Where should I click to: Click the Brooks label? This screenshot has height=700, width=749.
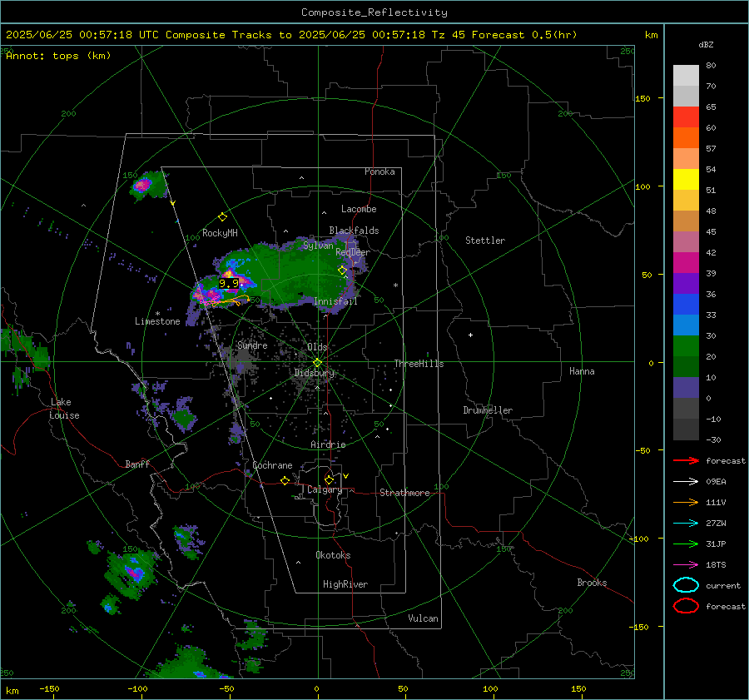pyautogui.click(x=592, y=583)
